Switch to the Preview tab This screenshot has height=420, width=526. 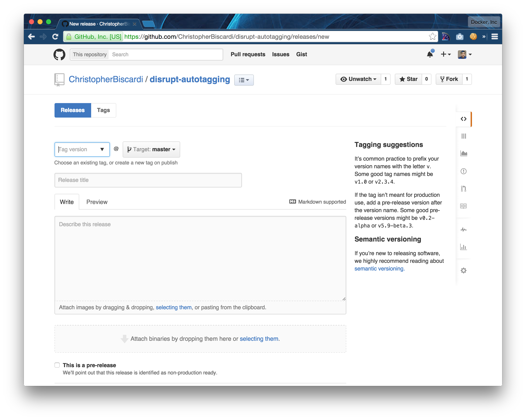(97, 202)
